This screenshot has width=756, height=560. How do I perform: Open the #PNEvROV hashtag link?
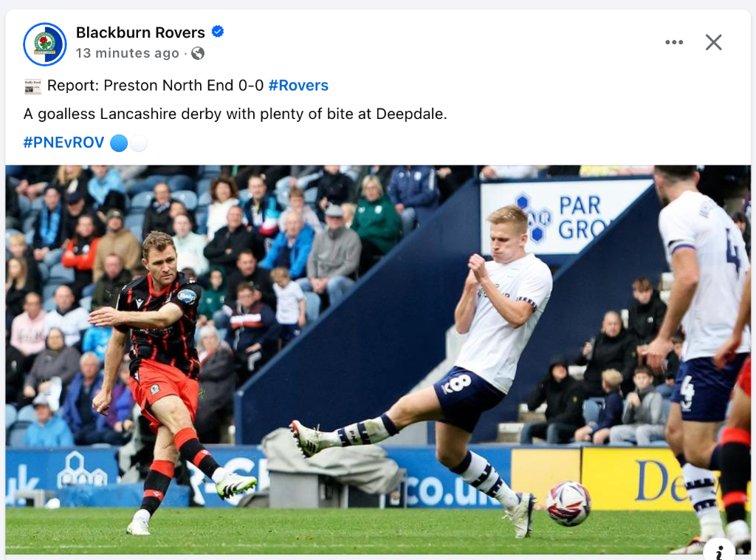[63, 143]
